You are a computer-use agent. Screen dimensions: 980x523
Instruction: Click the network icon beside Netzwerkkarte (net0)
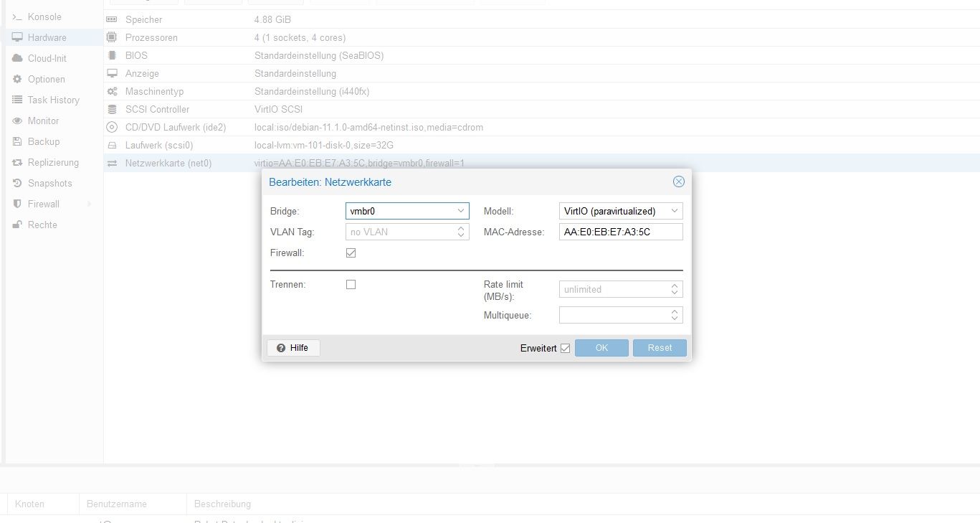pos(112,163)
